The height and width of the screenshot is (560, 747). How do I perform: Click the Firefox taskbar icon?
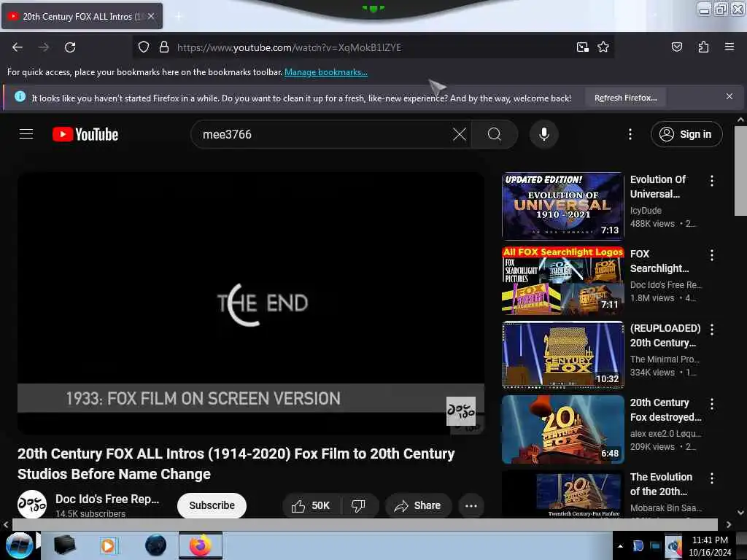[201, 545]
